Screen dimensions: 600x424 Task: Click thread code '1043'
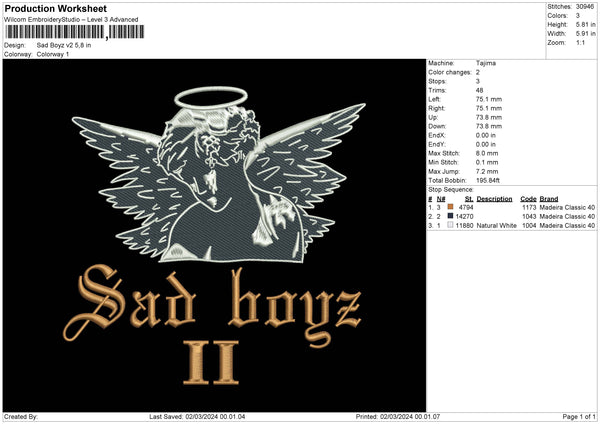(529, 217)
